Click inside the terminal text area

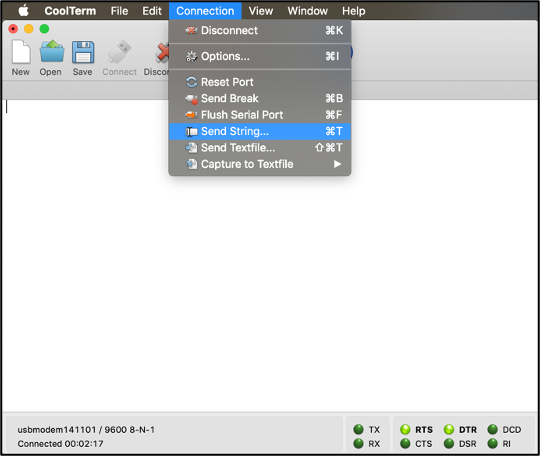pos(270,293)
